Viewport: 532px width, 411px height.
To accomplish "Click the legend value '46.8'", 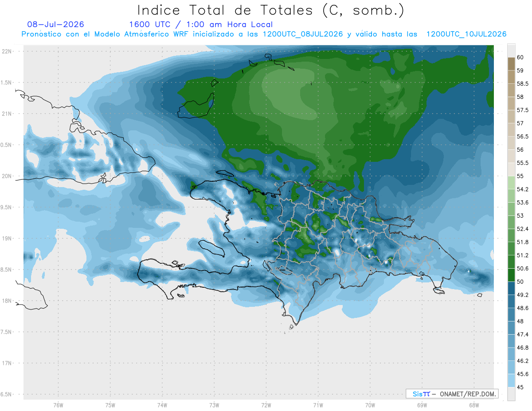I will tap(523, 348).
